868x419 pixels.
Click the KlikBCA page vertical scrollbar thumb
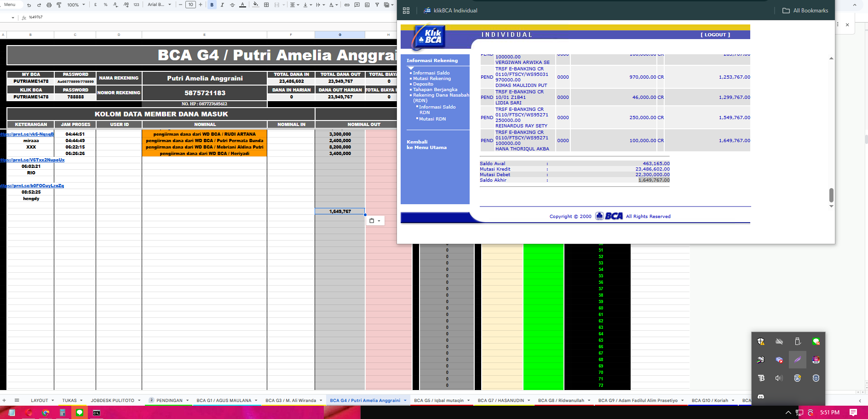click(x=831, y=195)
